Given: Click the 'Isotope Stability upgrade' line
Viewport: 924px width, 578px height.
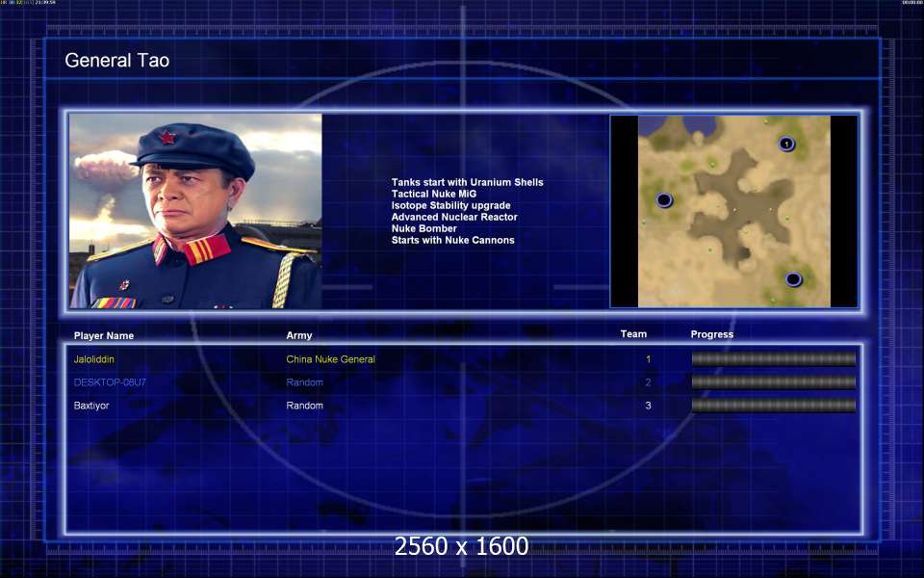Looking at the screenshot, I should [450, 205].
